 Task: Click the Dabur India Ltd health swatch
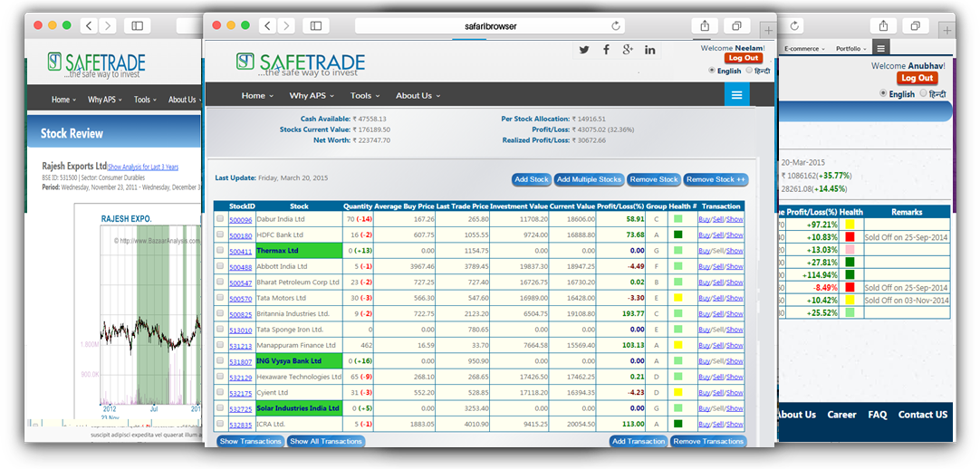tap(677, 219)
